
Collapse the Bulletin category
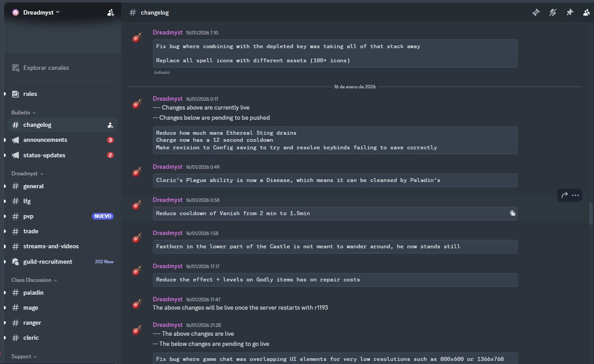tap(24, 113)
